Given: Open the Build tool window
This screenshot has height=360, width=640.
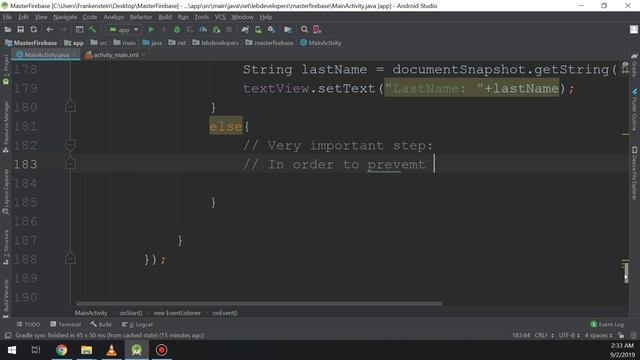Looking at the screenshot, I should point(101,324).
